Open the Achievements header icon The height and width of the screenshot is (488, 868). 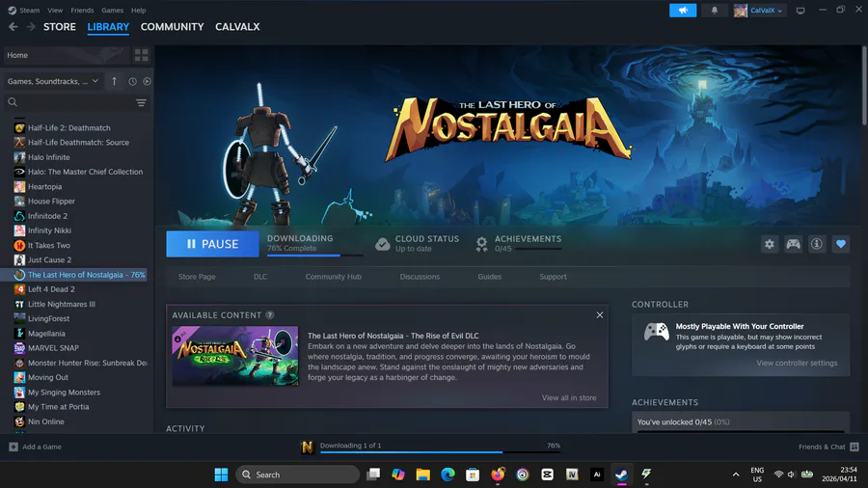(x=481, y=244)
